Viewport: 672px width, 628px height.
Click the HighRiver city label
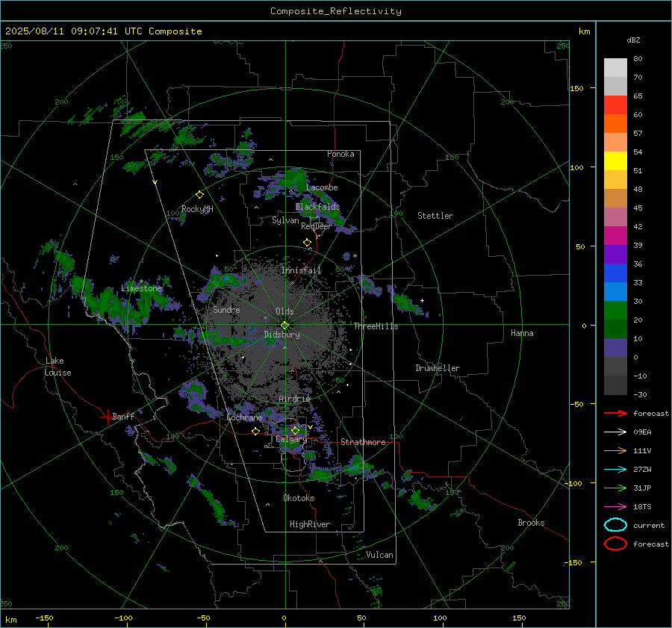pyautogui.click(x=310, y=524)
